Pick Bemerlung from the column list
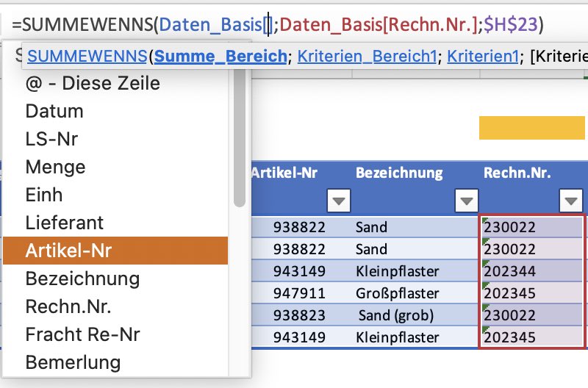Screen dimensions: 588x388 tap(115, 362)
